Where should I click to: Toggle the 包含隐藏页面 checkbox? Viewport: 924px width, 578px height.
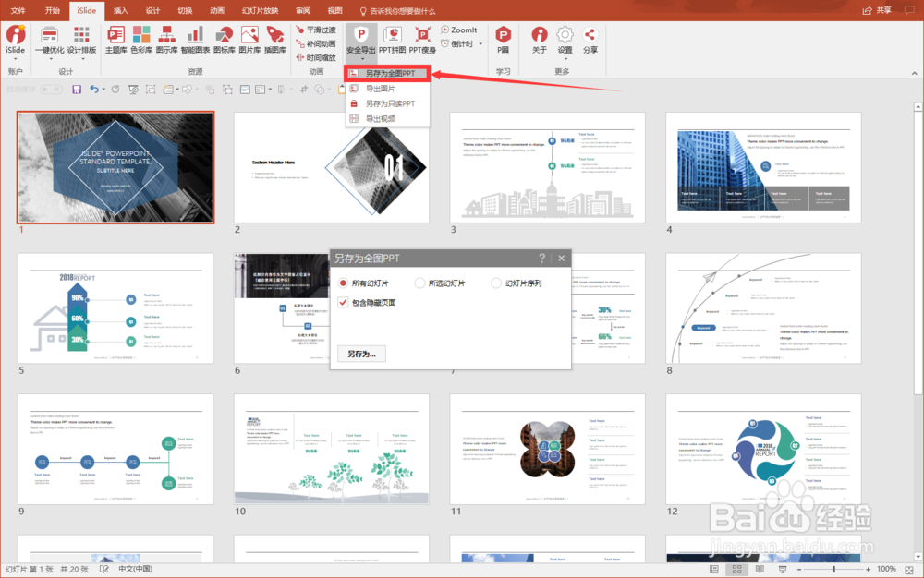(x=343, y=303)
